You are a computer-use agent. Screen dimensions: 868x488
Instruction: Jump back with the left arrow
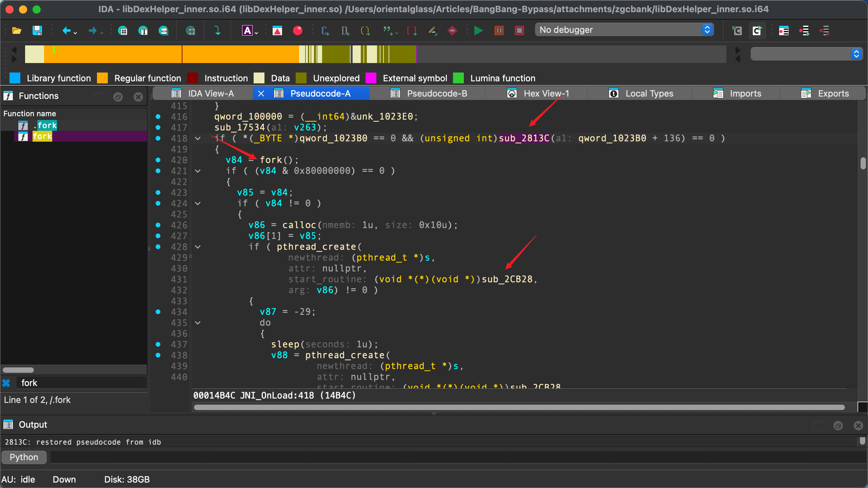click(66, 31)
